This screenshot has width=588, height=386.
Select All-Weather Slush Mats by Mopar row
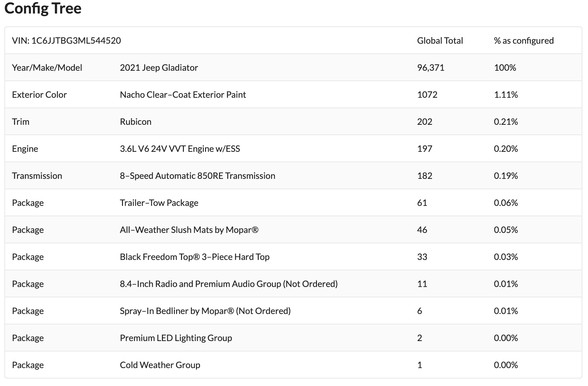pyautogui.click(x=293, y=230)
